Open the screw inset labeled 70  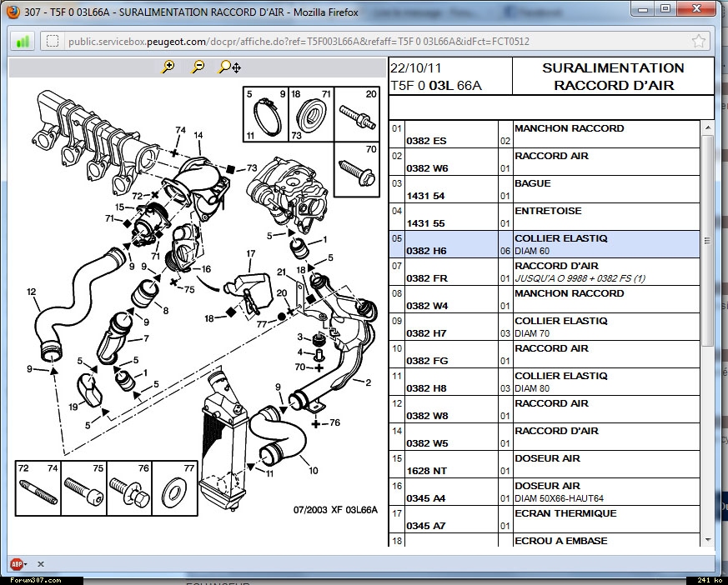click(x=357, y=169)
